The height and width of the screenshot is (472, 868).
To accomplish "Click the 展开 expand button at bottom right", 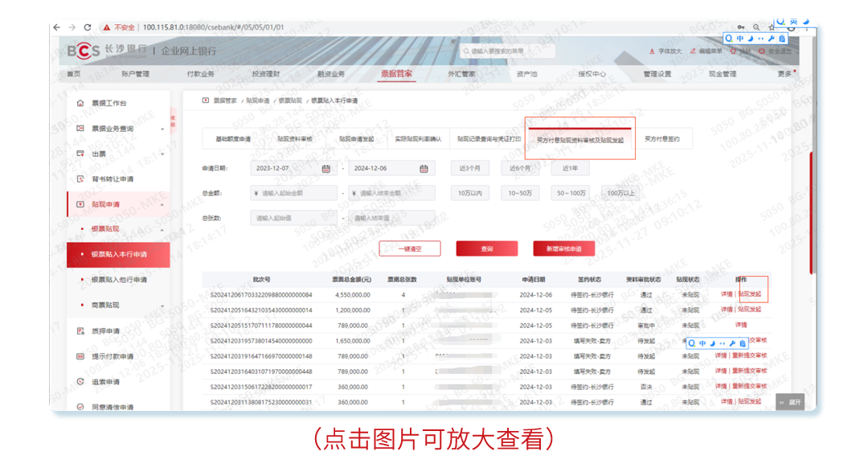I will tap(791, 402).
